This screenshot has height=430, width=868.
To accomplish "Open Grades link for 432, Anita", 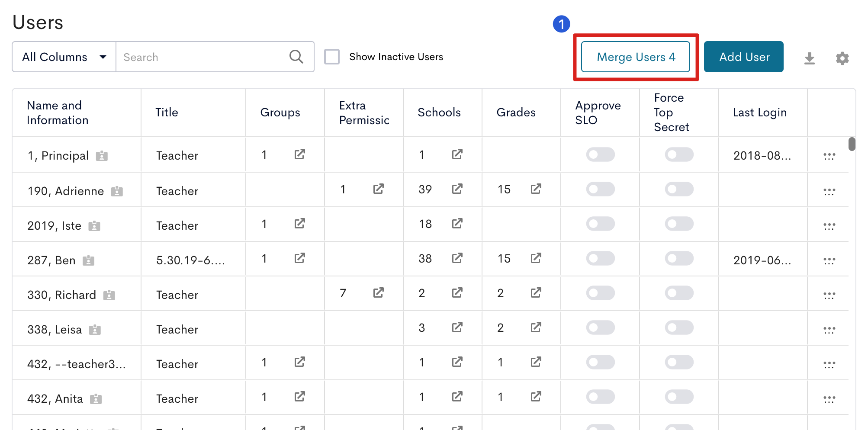I will pos(536,397).
